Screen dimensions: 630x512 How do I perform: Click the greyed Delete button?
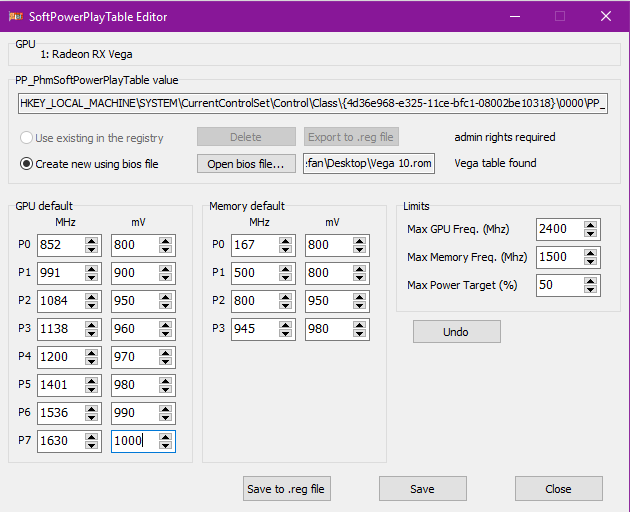click(x=246, y=137)
